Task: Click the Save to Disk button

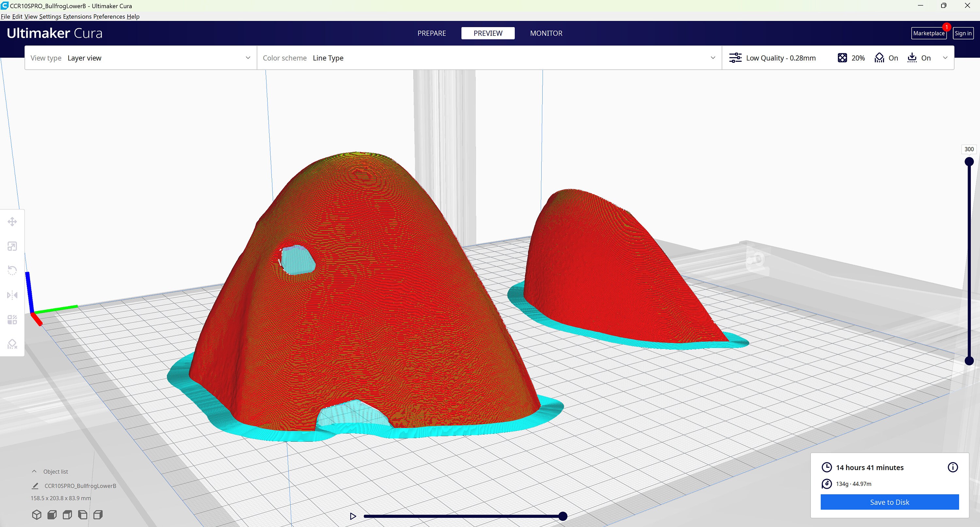Action: [x=890, y=502]
